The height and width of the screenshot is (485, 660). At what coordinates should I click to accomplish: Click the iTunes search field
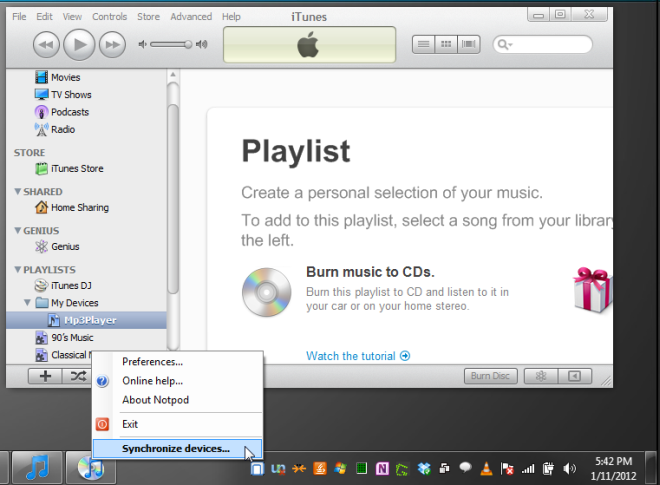543,44
